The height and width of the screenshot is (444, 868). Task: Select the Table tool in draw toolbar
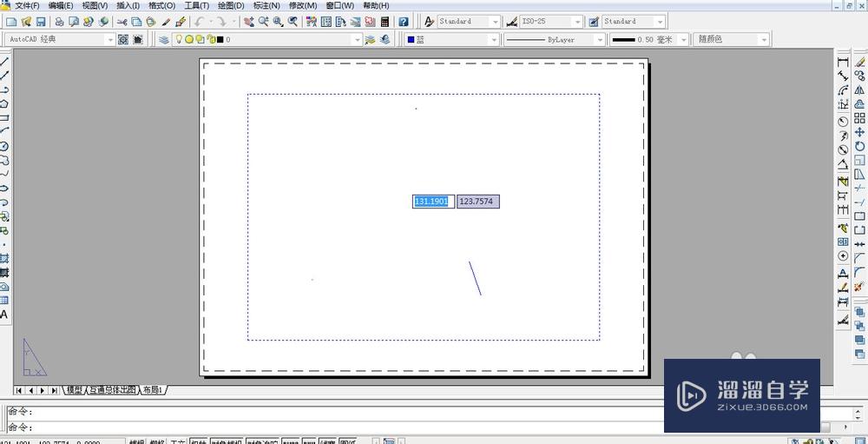tap(3, 301)
